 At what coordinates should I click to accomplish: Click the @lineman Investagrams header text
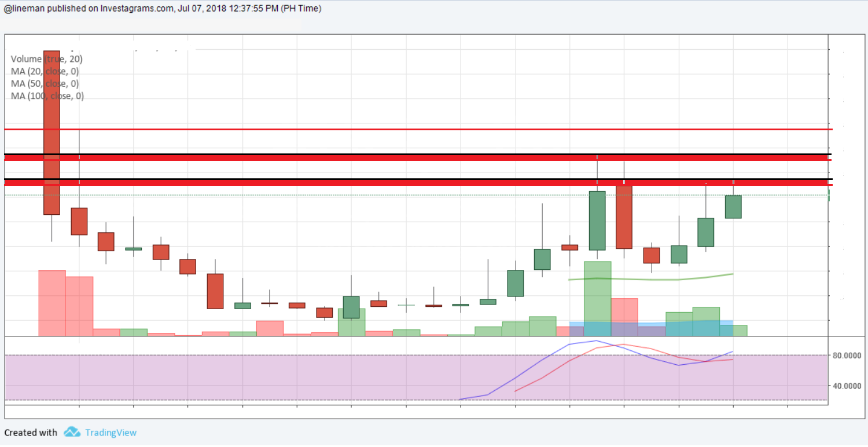(x=162, y=8)
